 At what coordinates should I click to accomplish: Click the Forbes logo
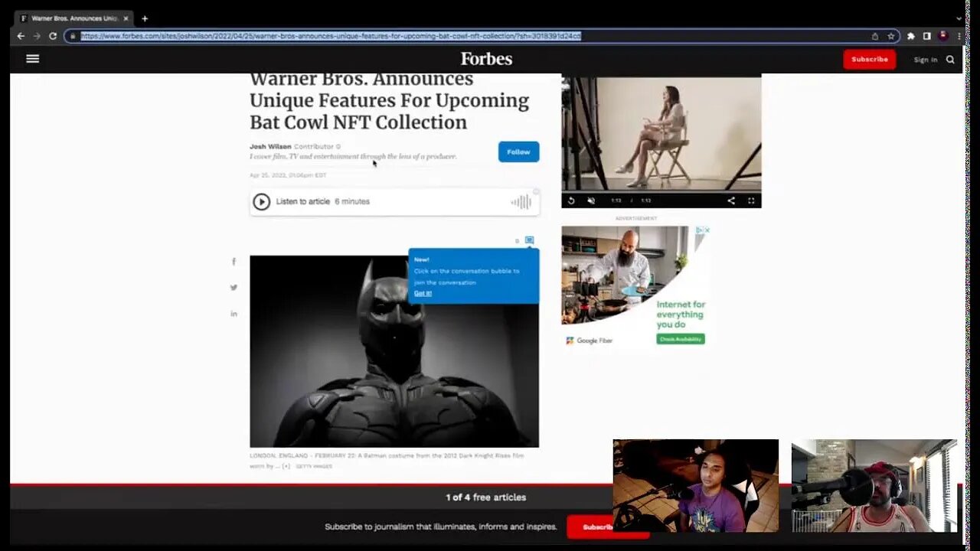coord(486,59)
